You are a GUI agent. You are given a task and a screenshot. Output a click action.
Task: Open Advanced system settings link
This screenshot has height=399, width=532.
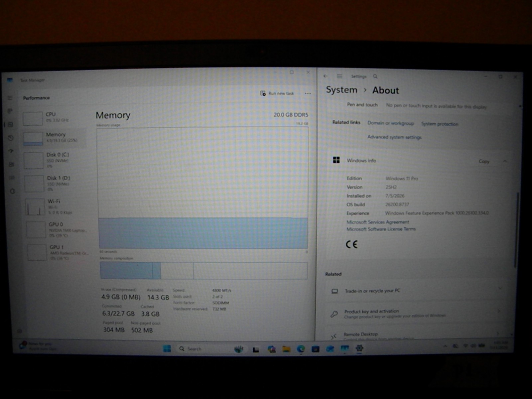tap(394, 137)
